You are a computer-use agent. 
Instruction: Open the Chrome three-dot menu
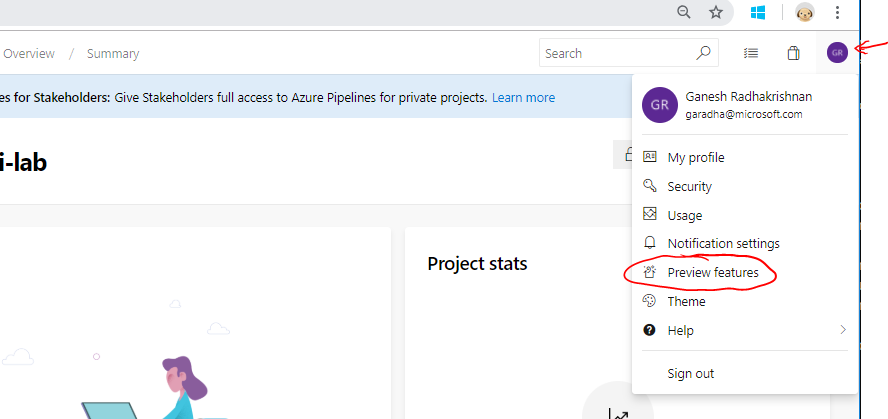[x=837, y=12]
